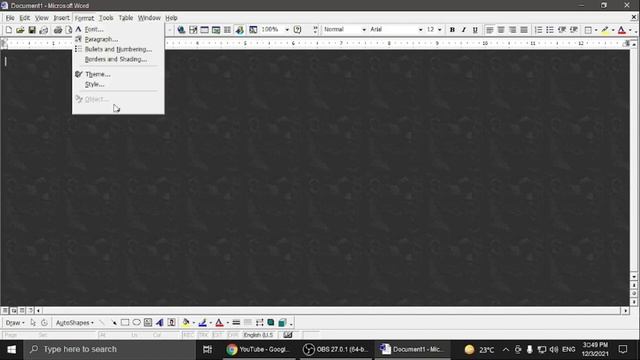Screen dimensions: 640x360
Task: Select the Rectangle drawing tool
Action: pyautogui.click(x=125, y=322)
